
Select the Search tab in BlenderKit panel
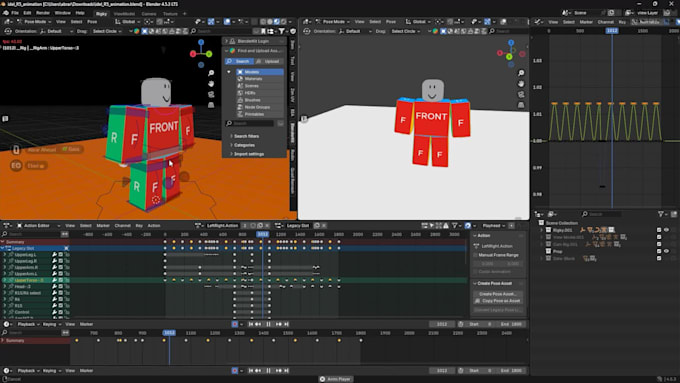239,61
